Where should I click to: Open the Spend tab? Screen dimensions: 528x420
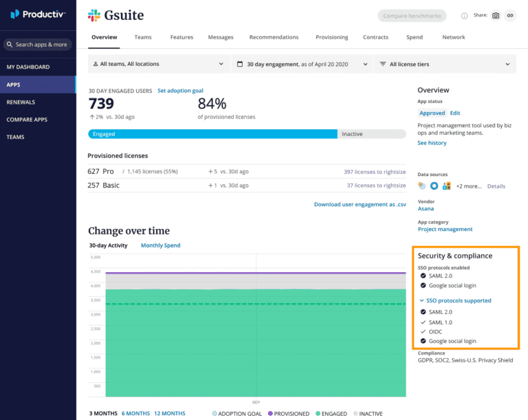point(415,37)
